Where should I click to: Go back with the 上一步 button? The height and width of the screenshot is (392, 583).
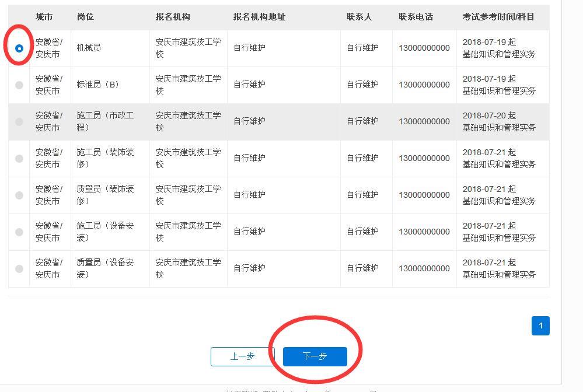(242, 356)
